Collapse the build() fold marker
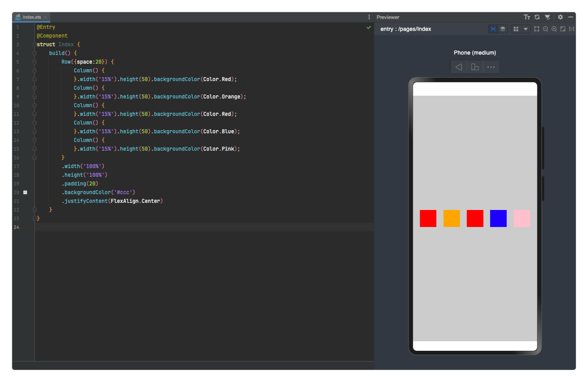Screen dimensions: 588x382 click(x=34, y=53)
